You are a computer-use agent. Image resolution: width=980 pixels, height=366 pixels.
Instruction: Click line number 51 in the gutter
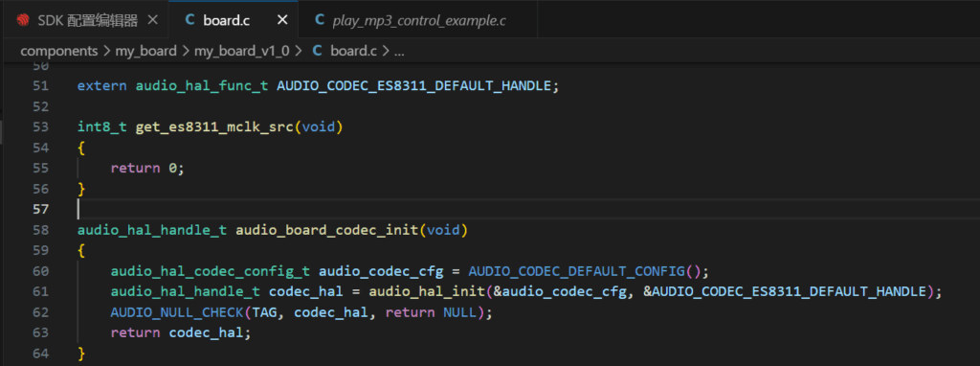pyautogui.click(x=40, y=85)
